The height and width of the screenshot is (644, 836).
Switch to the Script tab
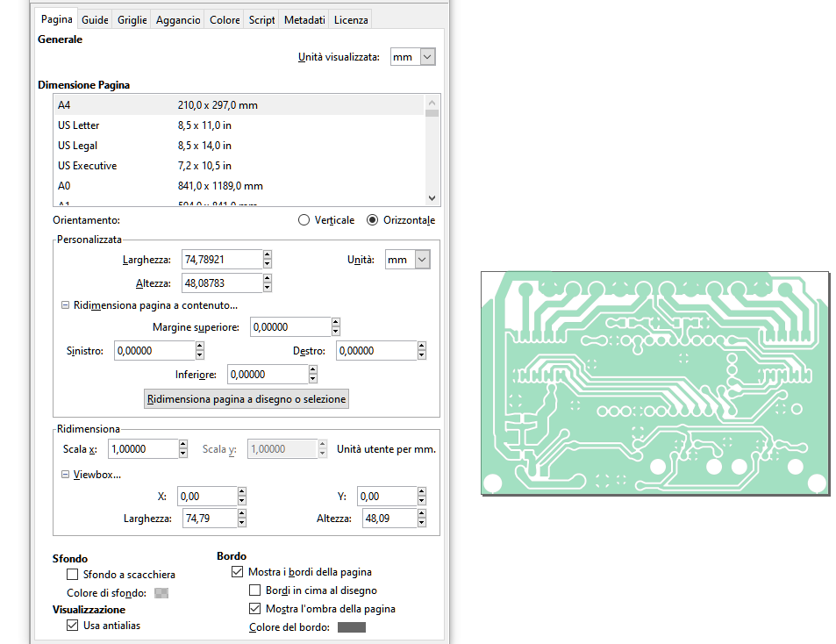(261, 19)
